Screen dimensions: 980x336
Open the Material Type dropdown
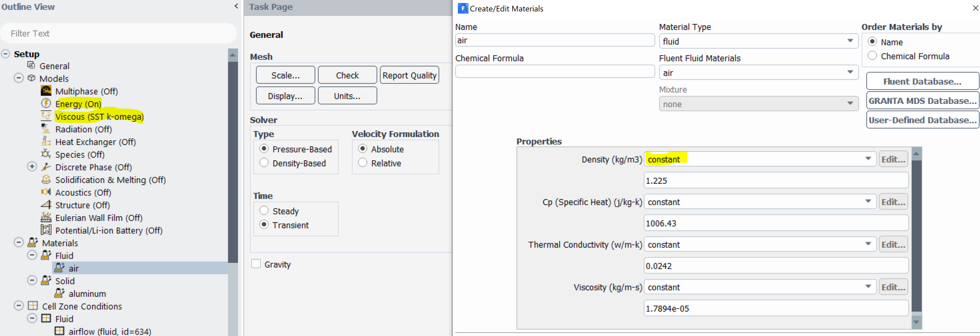(x=758, y=41)
